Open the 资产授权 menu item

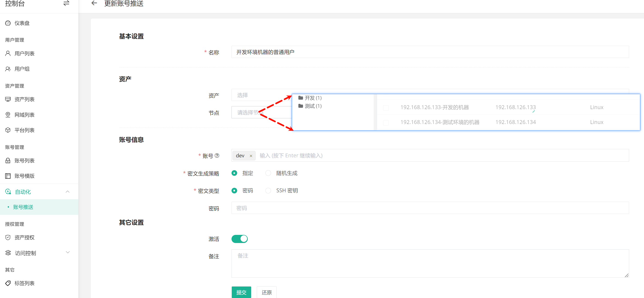(x=24, y=237)
